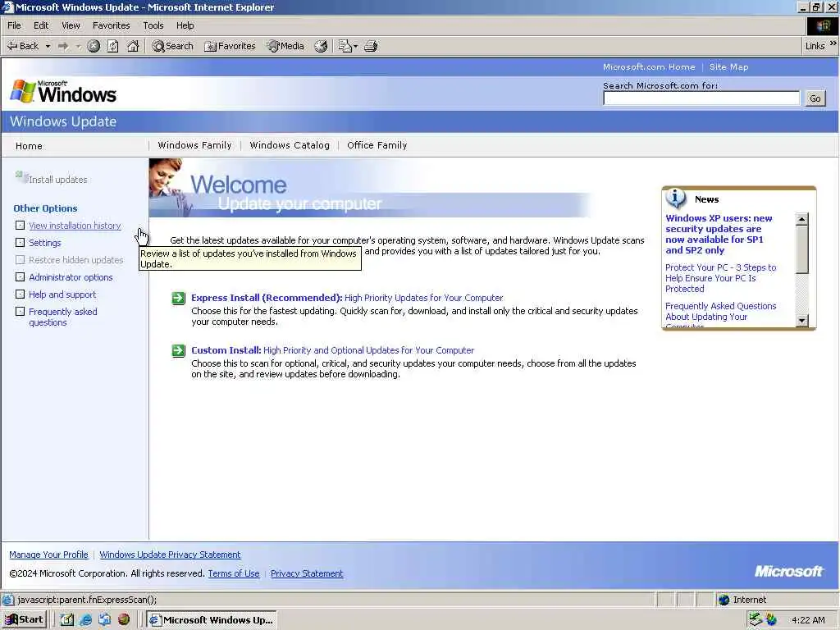Open the History toolbar icon

click(x=321, y=46)
